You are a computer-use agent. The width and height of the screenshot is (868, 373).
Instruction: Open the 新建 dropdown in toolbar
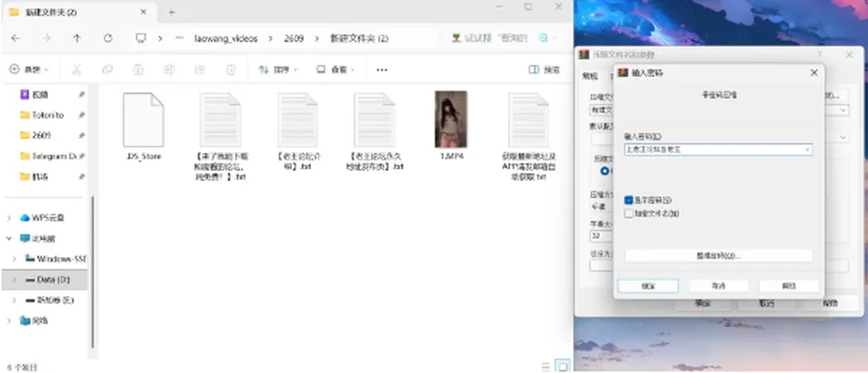point(29,70)
